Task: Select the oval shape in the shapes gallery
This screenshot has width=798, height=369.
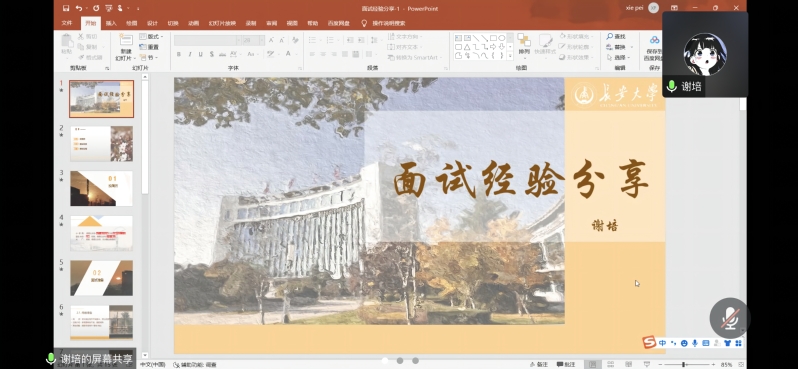Action: pos(501,38)
